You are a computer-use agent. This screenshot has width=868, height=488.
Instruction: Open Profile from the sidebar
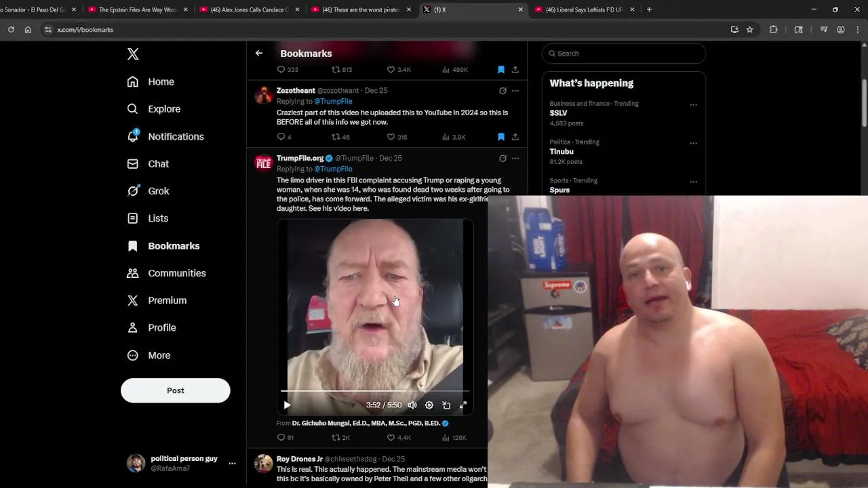point(152,327)
